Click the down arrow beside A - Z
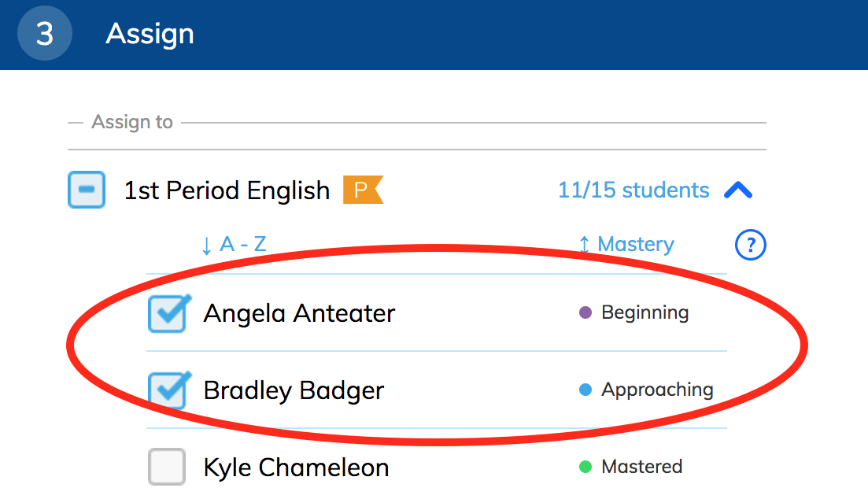 click(x=206, y=246)
